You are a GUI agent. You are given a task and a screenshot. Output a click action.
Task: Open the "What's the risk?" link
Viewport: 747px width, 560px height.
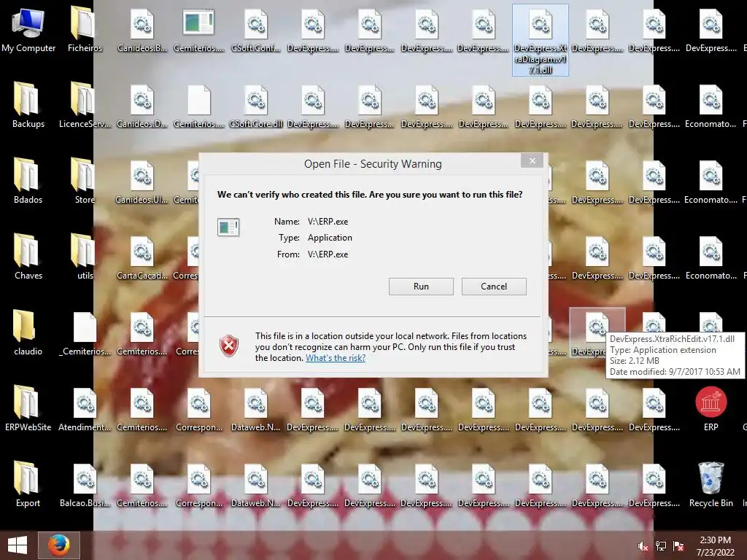coord(336,357)
